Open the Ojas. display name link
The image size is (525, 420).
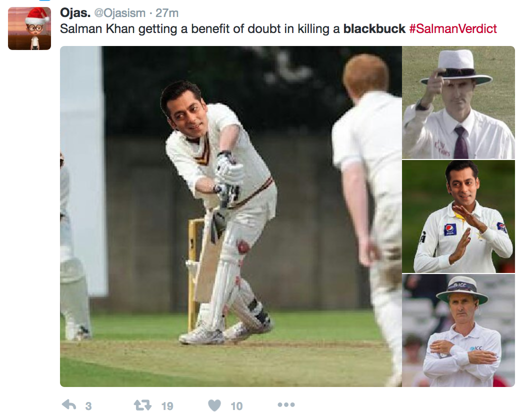75,12
